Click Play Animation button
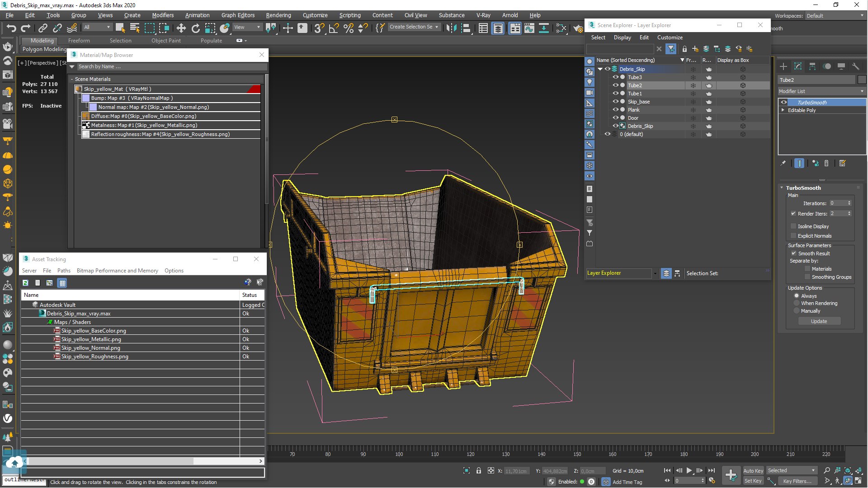This screenshot has width=868, height=488. tap(689, 470)
